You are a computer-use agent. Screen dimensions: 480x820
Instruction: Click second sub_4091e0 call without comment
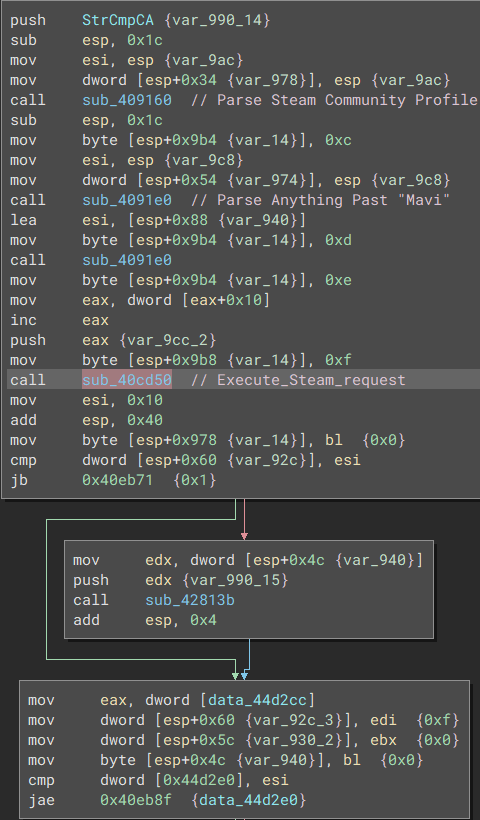[x=127, y=260]
